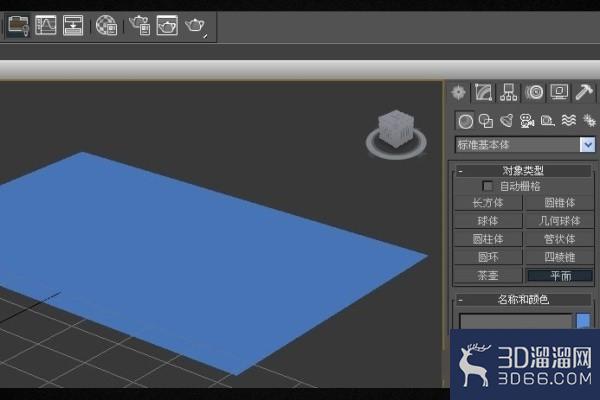
Task: Click the object name input field
Action: click(515, 321)
